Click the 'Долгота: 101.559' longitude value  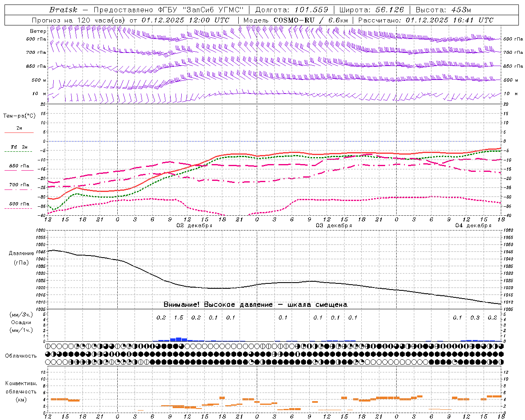(292, 10)
